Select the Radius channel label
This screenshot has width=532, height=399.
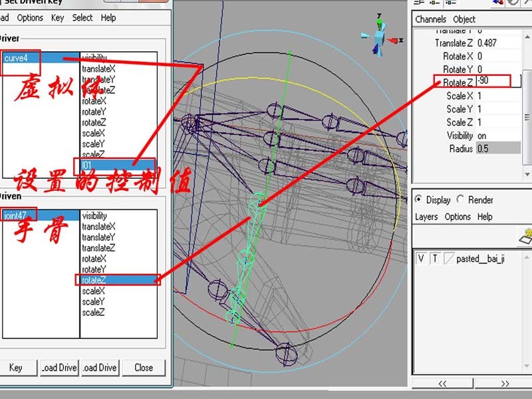coord(461,148)
